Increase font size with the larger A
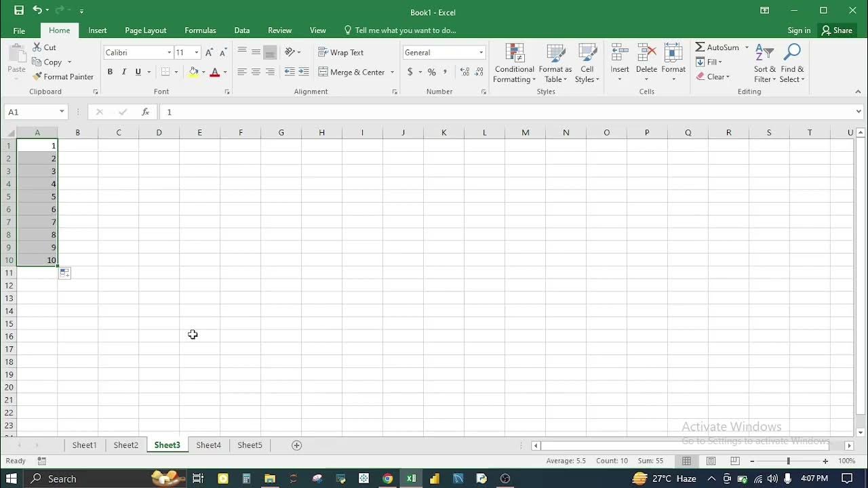The height and width of the screenshot is (488, 868). point(209,52)
